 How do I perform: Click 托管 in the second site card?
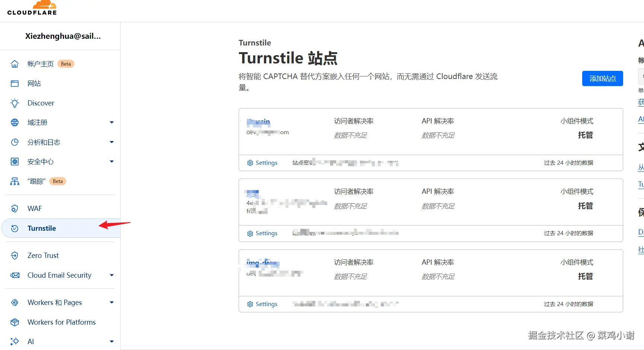(585, 206)
